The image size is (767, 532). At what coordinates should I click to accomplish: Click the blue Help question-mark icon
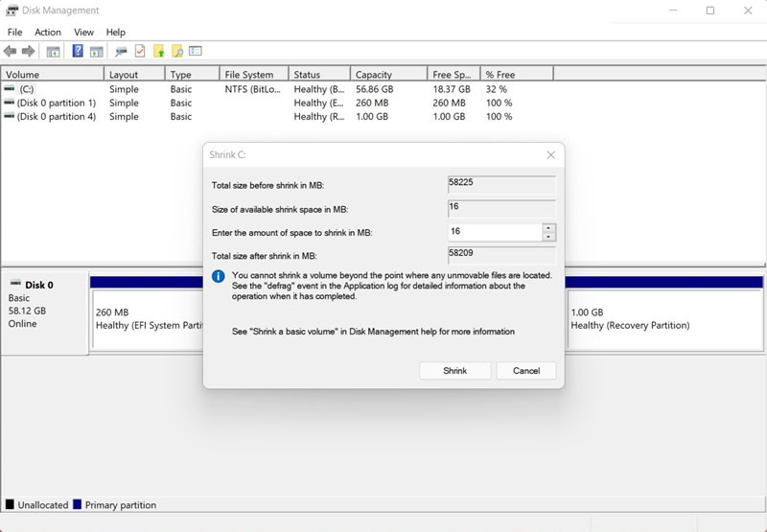pyautogui.click(x=78, y=51)
